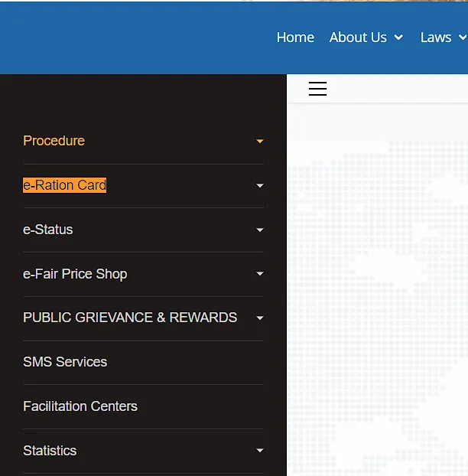Expand the Statistics dropdown arrow

[x=260, y=451]
